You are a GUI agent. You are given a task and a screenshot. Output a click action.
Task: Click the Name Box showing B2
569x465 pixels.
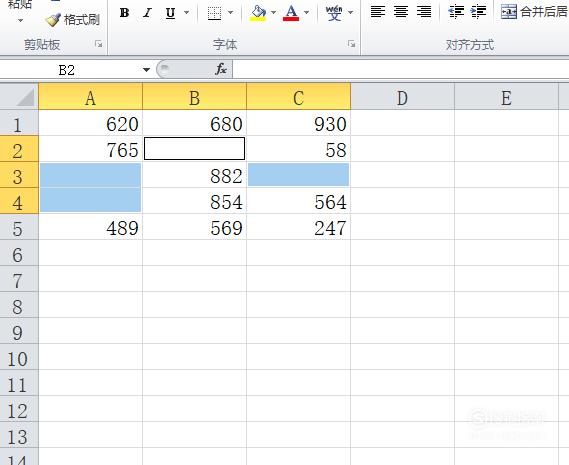coord(67,70)
